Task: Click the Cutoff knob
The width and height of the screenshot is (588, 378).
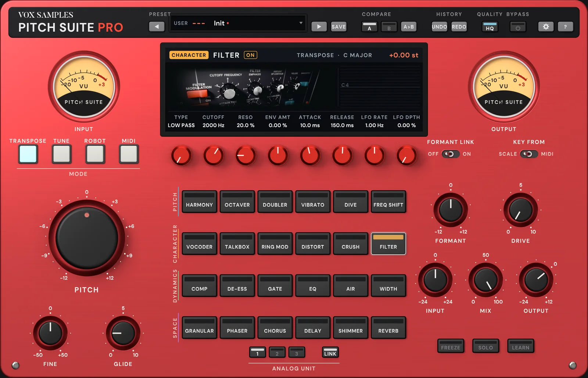Action: click(x=214, y=155)
